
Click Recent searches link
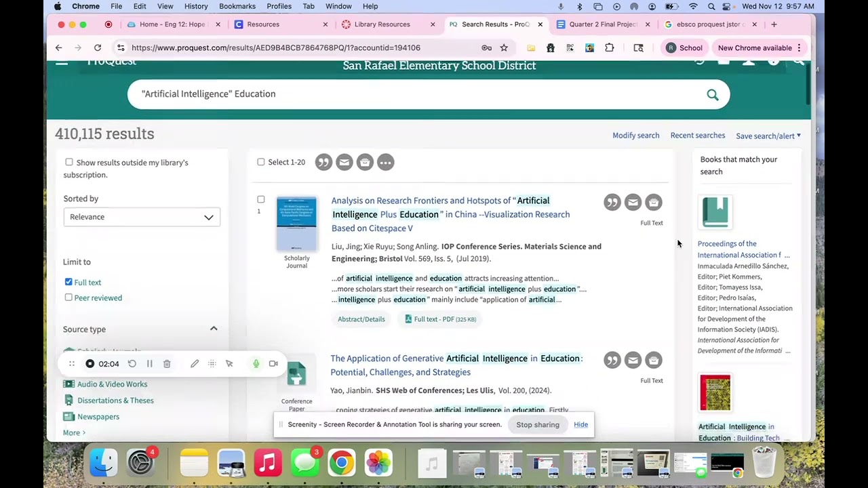[x=698, y=136]
